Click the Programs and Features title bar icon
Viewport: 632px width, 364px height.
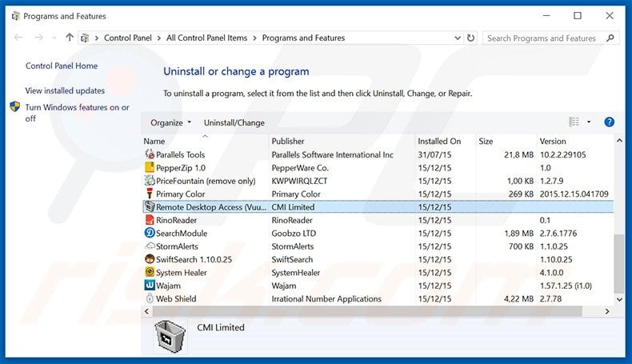(15, 16)
